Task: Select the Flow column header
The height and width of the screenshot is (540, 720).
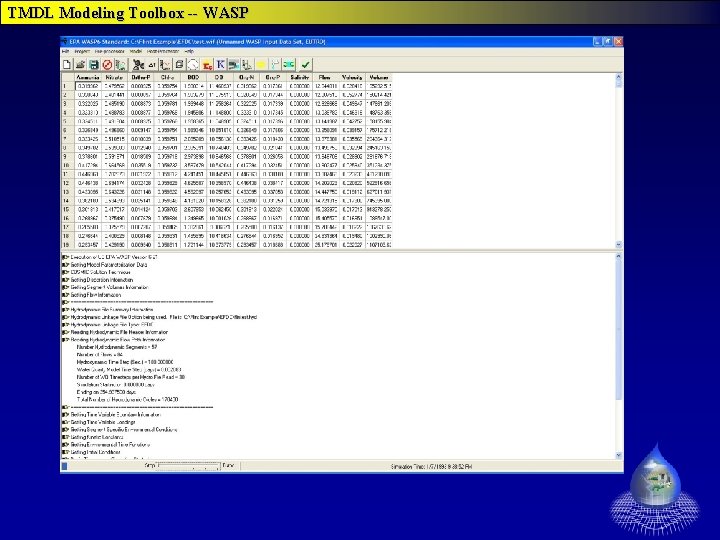Action: [x=326, y=77]
